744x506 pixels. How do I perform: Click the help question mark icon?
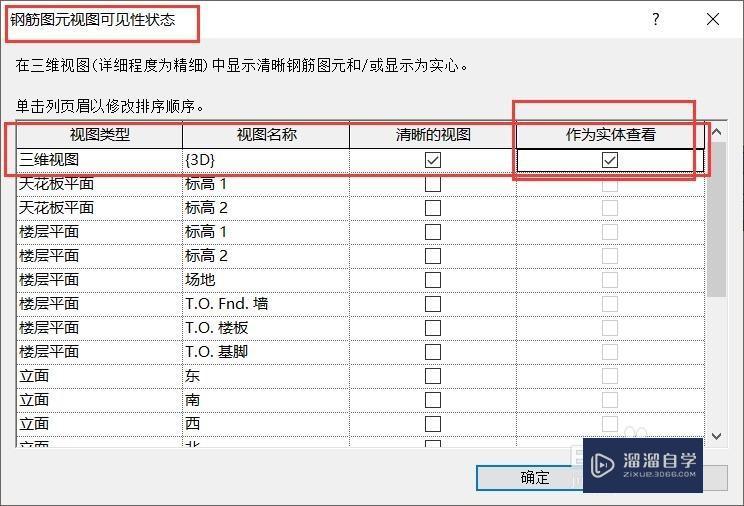point(655,19)
